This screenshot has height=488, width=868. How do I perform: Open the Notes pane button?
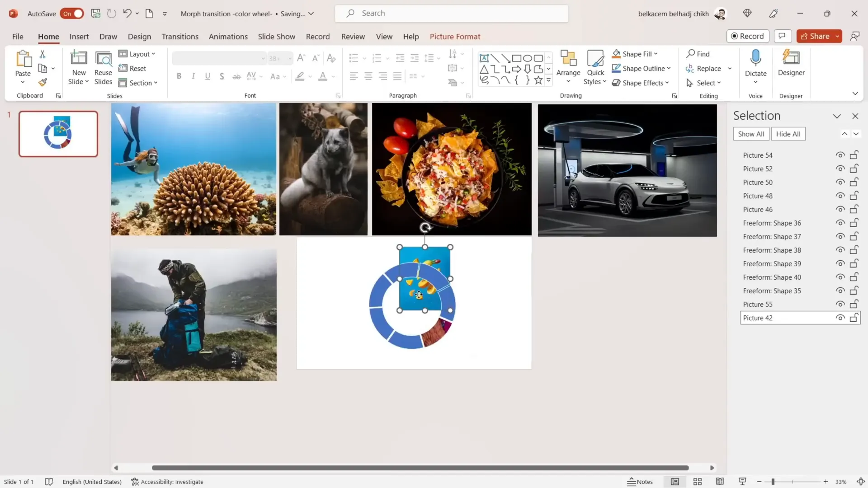click(x=640, y=482)
